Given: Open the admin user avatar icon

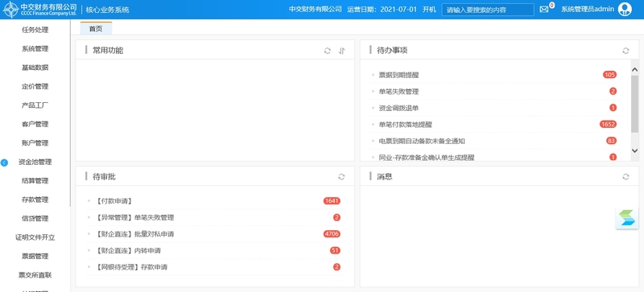Looking at the screenshot, I should [x=625, y=9].
